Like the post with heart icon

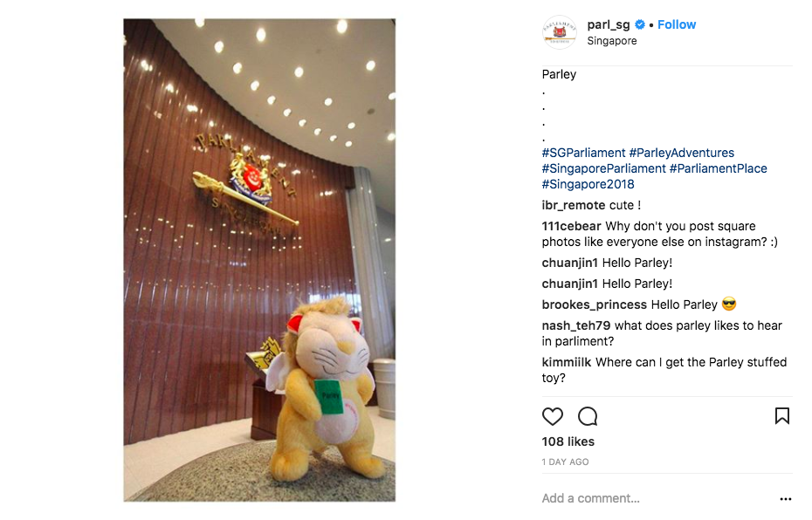(x=552, y=416)
